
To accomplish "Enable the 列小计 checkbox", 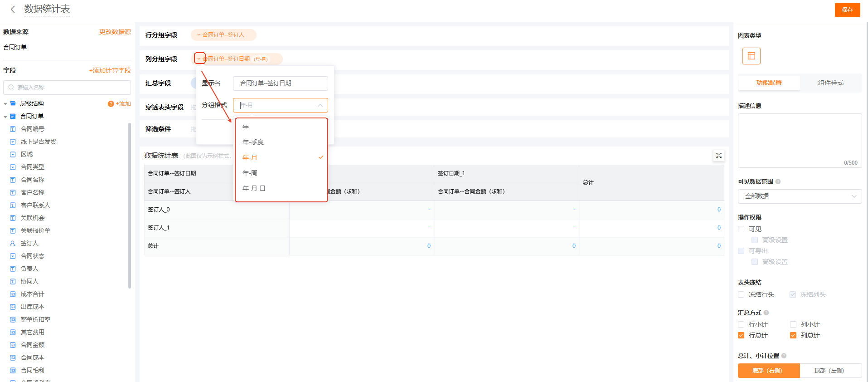I will click(793, 324).
